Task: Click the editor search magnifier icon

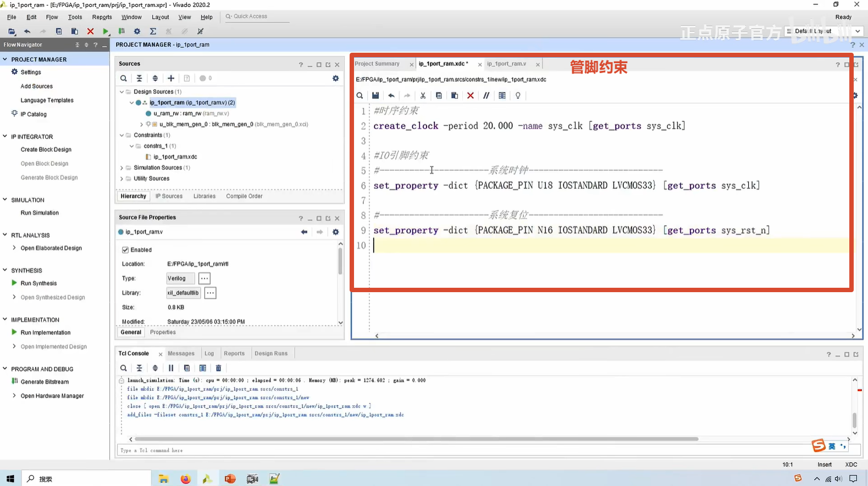Action: coord(360,96)
